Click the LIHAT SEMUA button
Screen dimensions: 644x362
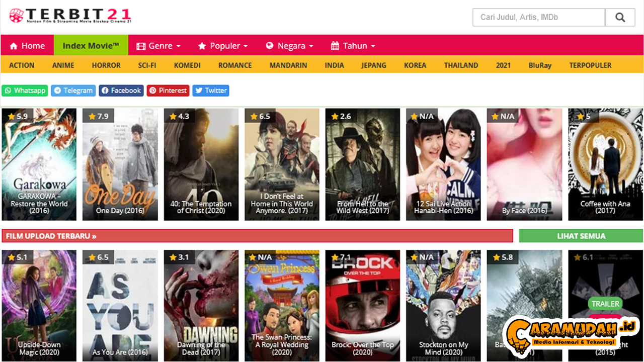coord(581,236)
